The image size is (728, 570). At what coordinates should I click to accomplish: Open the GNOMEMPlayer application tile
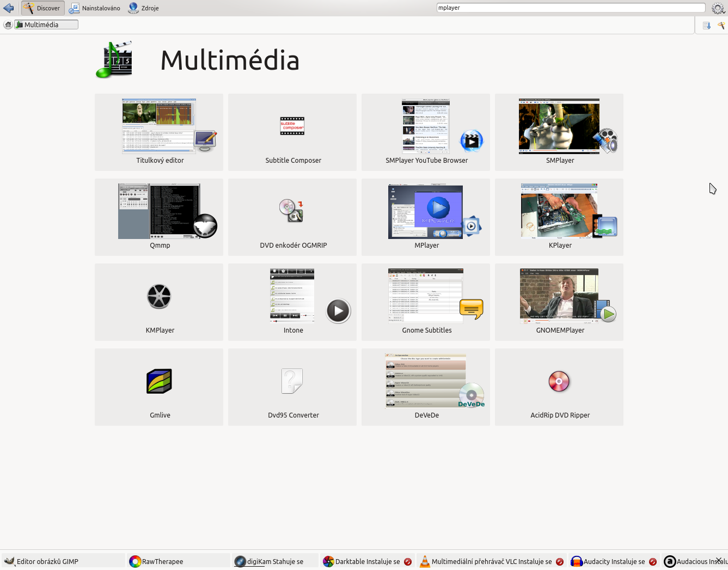tap(559, 302)
